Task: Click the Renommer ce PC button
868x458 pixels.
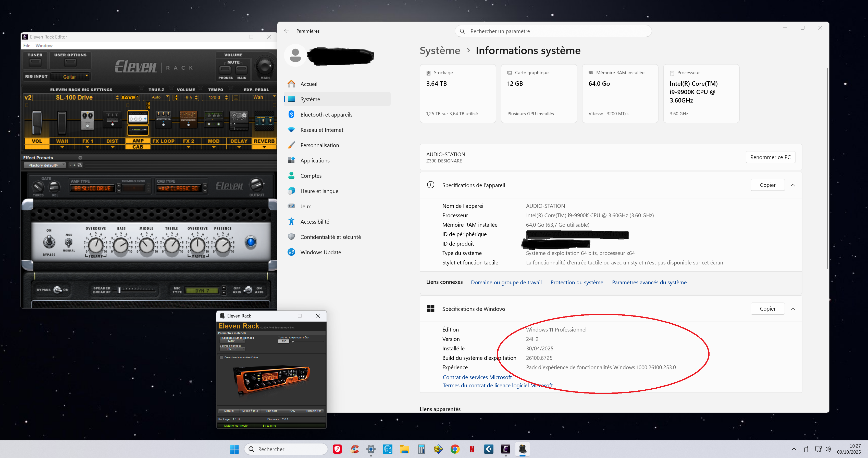Action: click(770, 157)
